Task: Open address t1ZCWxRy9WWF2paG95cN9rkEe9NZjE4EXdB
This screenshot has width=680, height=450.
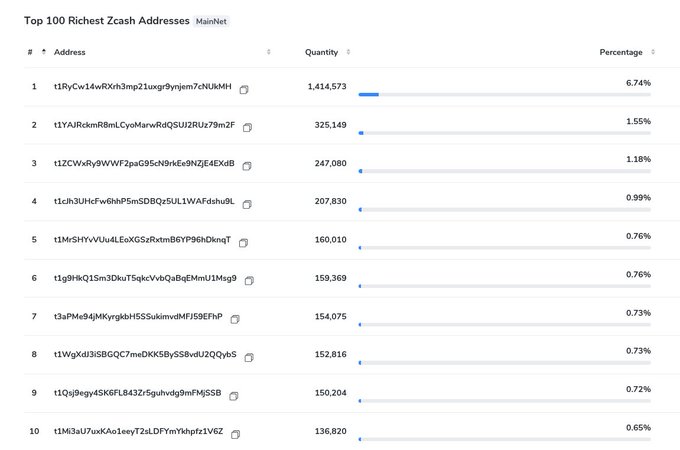Action: click(144, 163)
